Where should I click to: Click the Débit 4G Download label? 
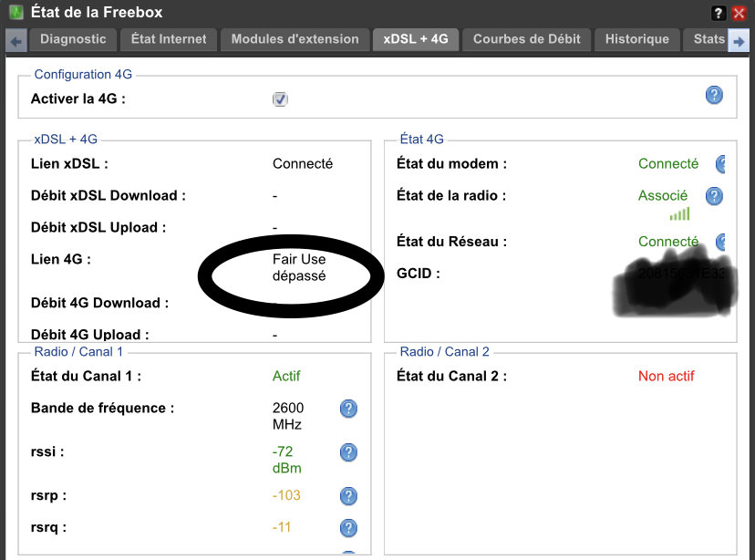click(99, 303)
